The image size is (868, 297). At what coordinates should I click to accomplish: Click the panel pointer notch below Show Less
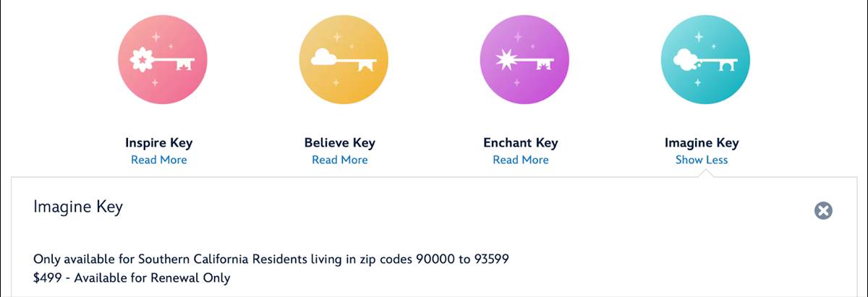coord(702,173)
